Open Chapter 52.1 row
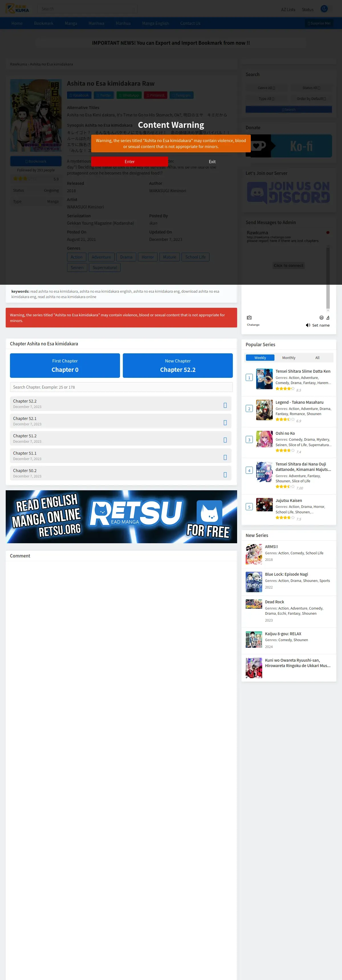The image size is (342, 980). tap(120, 421)
